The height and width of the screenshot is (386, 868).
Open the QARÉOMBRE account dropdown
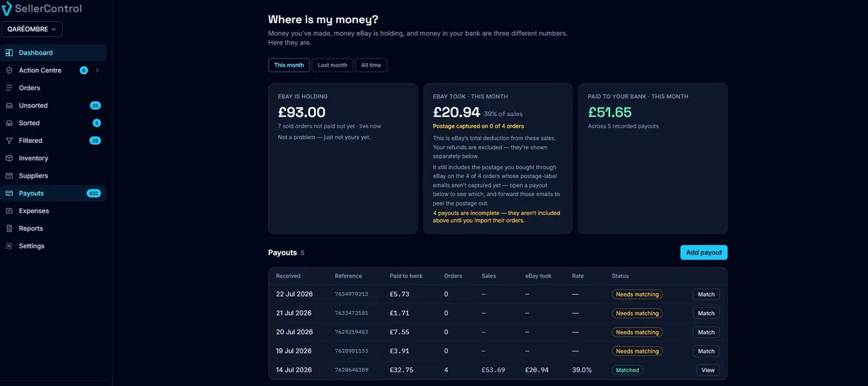[x=32, y=29]
